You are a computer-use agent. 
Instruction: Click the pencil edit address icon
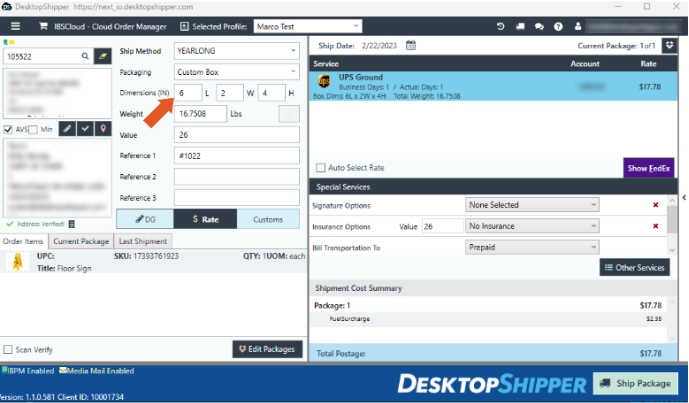(x=67, y=129)
